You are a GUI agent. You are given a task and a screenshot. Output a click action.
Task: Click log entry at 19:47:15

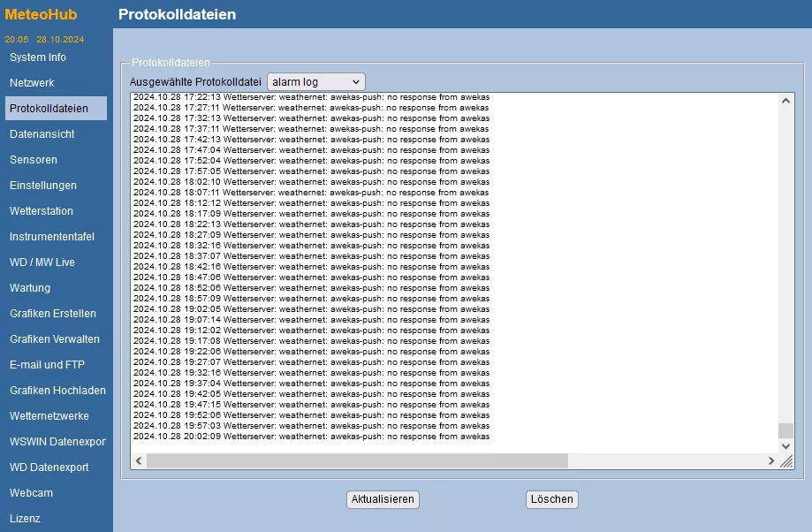311,405
